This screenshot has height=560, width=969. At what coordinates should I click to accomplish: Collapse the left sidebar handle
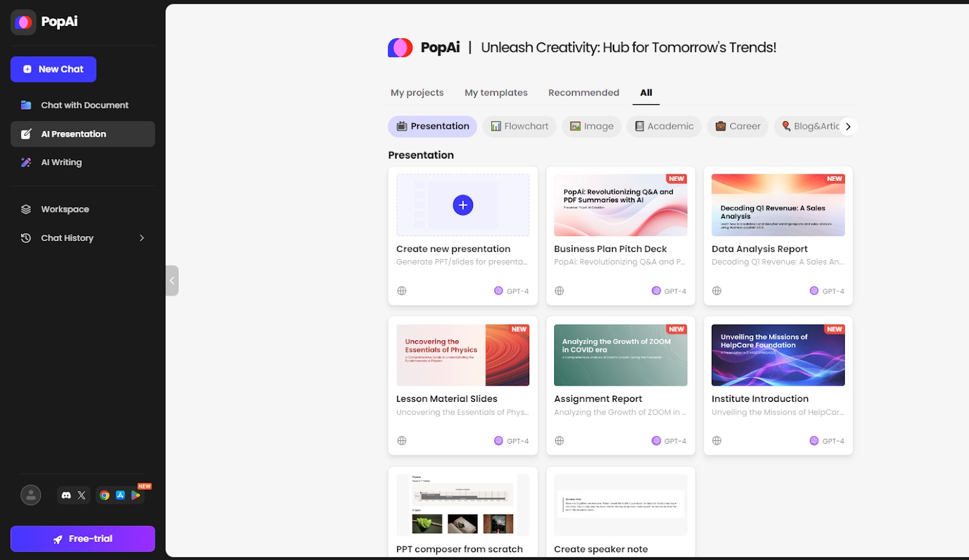[x=172, y=280]
